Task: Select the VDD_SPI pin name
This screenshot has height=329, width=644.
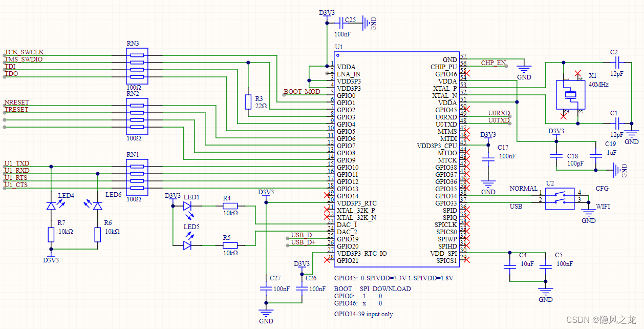Action: [x=444, y=254]
